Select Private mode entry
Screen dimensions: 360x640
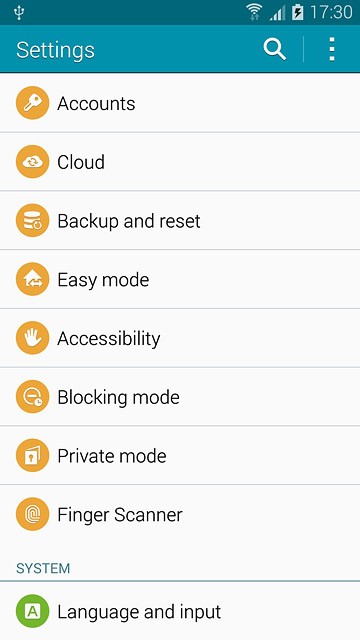180,456
